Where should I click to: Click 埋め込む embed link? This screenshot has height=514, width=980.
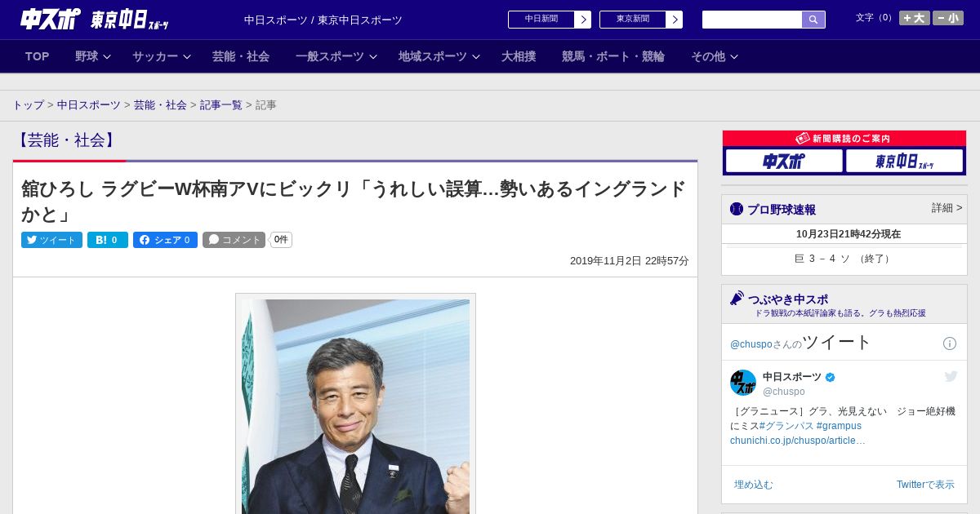[753, 485]
